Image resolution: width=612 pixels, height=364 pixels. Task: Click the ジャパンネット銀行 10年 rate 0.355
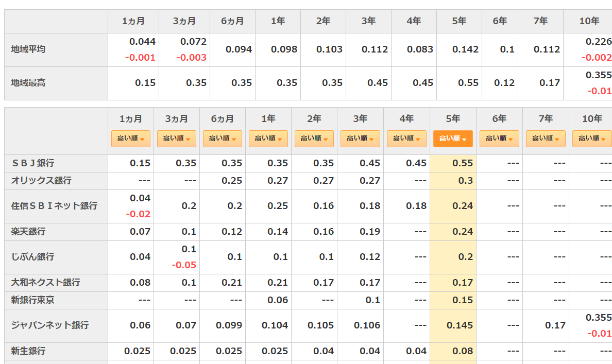pos(599,318)
